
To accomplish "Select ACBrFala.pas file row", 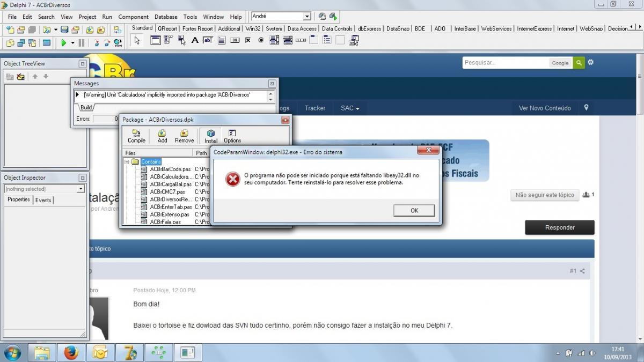I will tap(165, 221).
